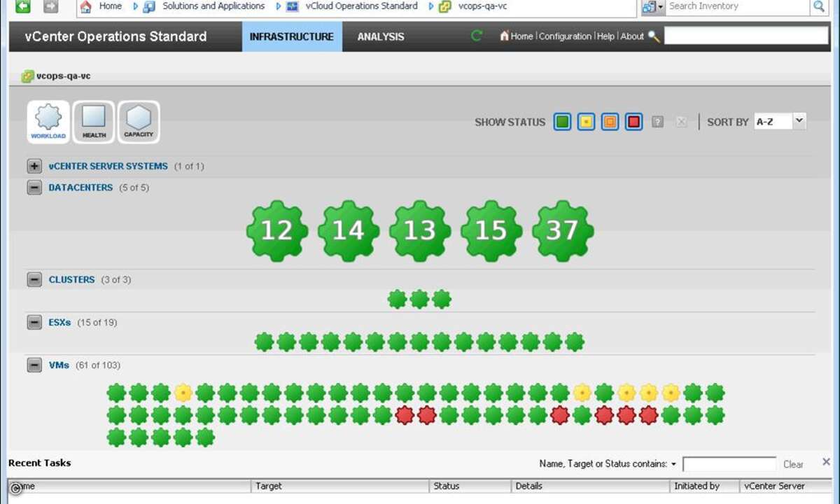This screenshot has width=840, height=504.
Task: Collapse the ESXs section
Action: (34, 322)
